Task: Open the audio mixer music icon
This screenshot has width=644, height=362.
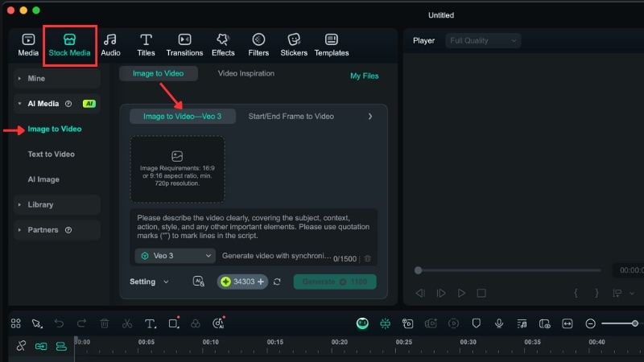Action: (x=522, y=323)
